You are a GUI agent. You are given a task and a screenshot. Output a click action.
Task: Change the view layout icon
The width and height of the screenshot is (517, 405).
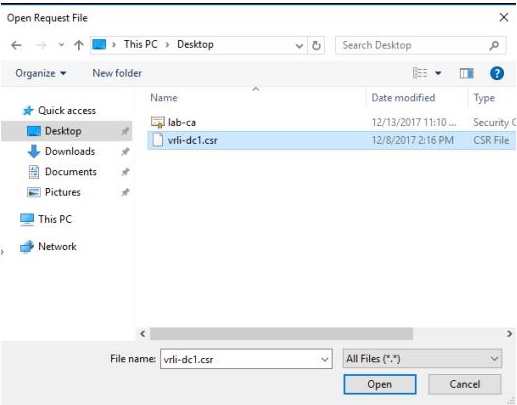click(420, 73)
